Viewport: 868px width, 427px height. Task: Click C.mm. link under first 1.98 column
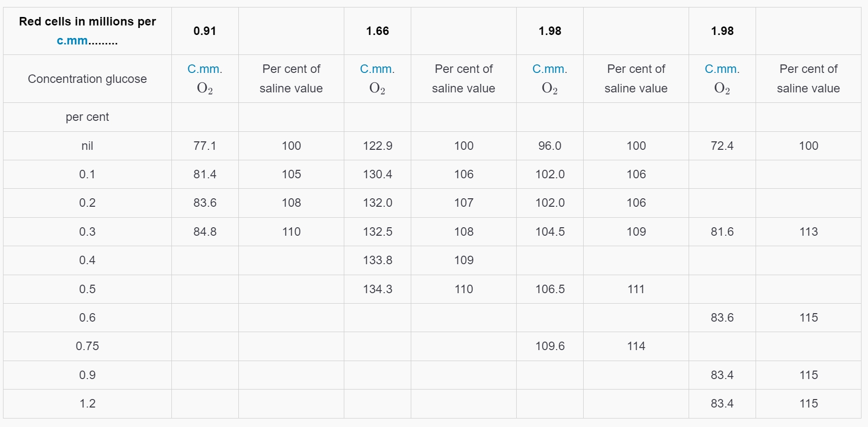coord(550,69)
